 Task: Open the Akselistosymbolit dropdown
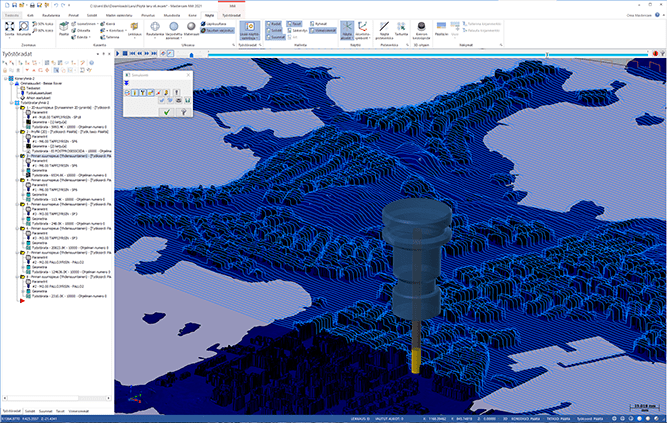362,31
